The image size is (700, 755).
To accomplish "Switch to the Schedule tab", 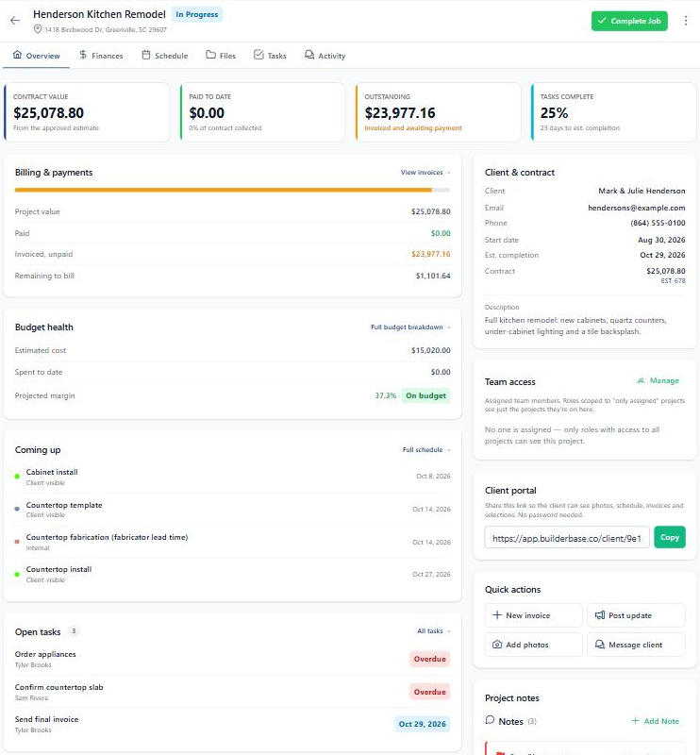I will click(165, 56).
